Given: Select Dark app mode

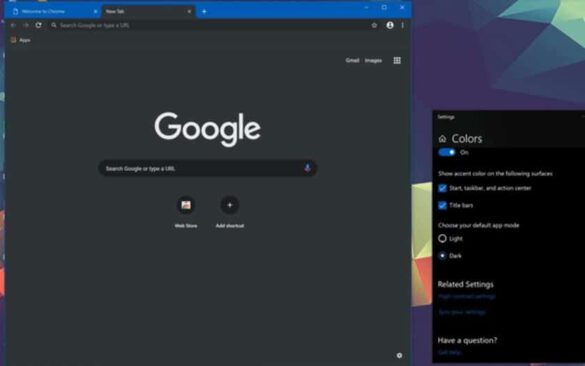Looking at the screenshot, I should pyautogui.click(x=442, y=256).
